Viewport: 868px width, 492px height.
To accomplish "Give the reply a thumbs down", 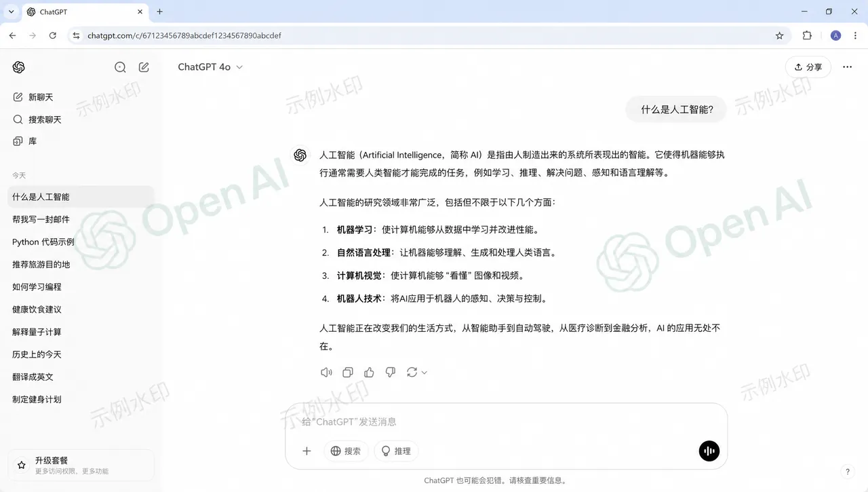I will pos(391,372).
